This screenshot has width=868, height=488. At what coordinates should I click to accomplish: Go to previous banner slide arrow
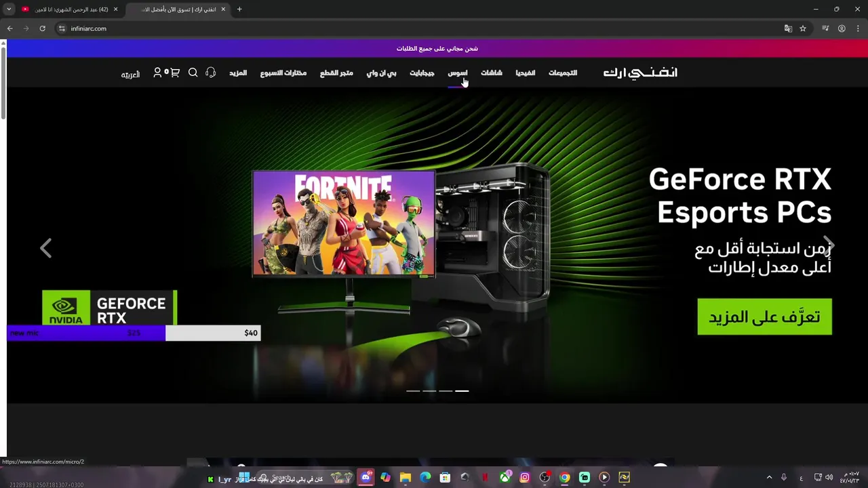(x=45, y=248)
